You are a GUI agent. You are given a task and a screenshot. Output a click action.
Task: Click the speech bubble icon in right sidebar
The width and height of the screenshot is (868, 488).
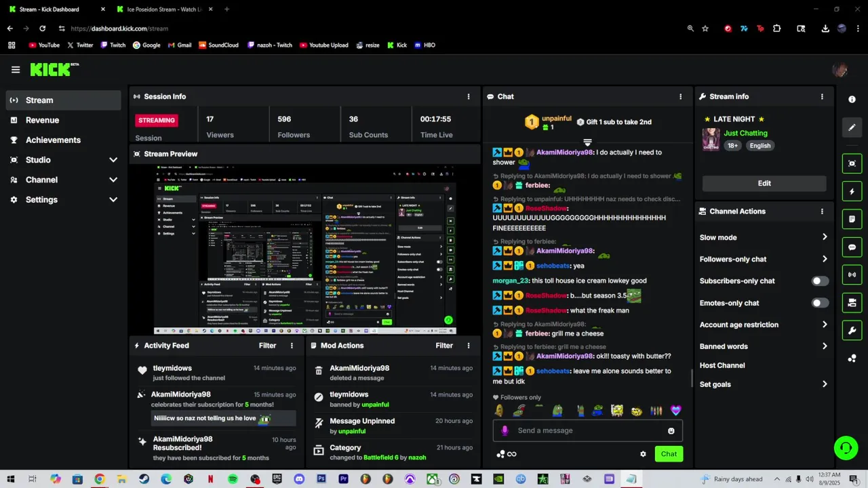tap(852, 247)
